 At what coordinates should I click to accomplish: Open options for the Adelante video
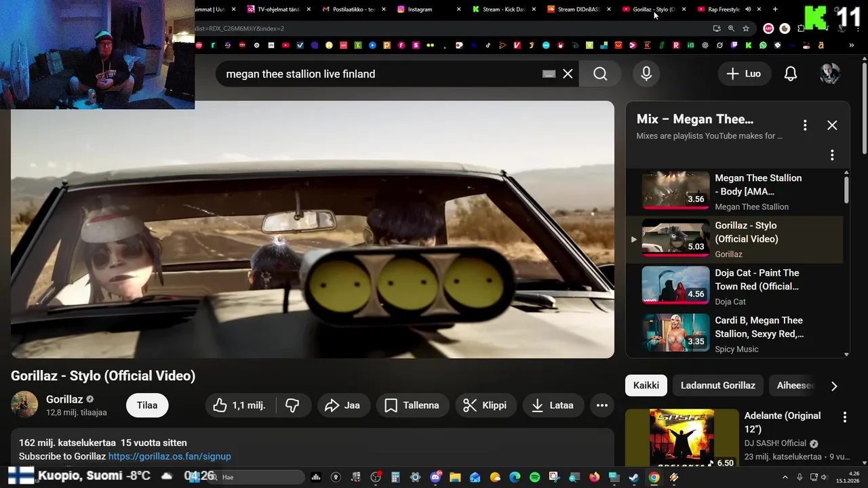(845, 418)
